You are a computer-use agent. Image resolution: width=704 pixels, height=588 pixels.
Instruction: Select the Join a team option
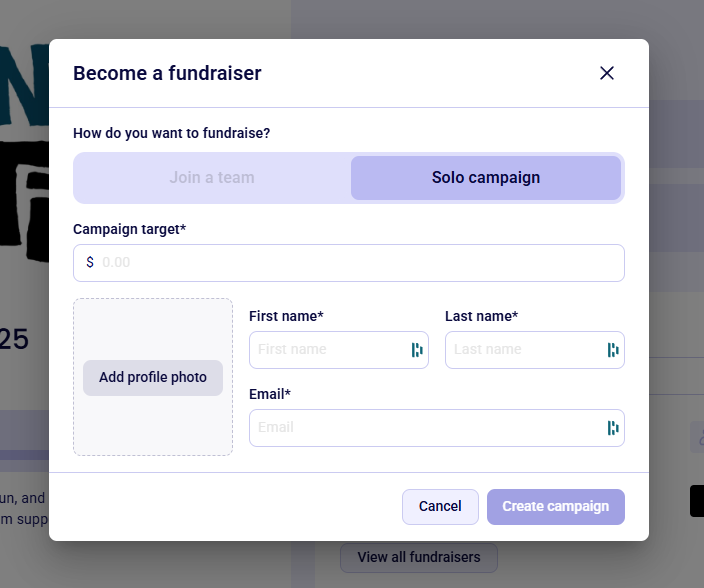point(212,178)
